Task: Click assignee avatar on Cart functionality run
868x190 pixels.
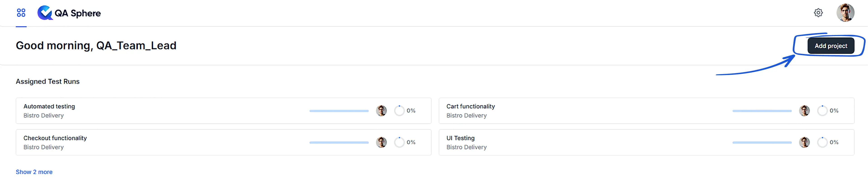Action: click(804, 110)
